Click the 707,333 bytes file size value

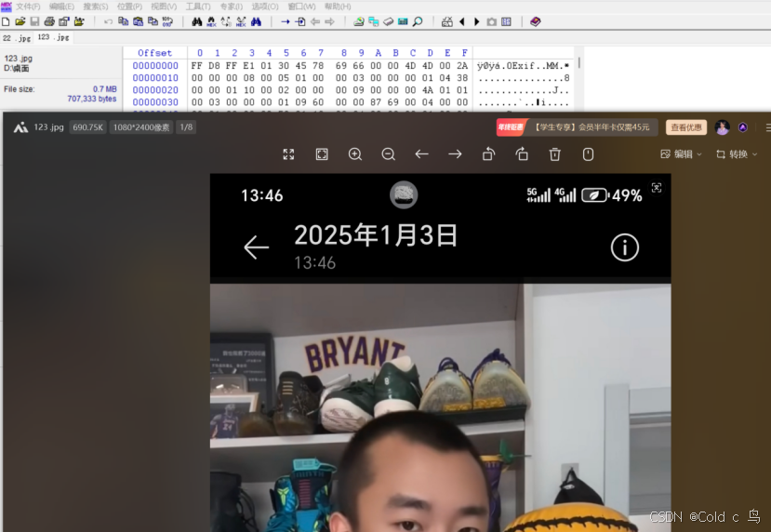[x=92, y=99]
